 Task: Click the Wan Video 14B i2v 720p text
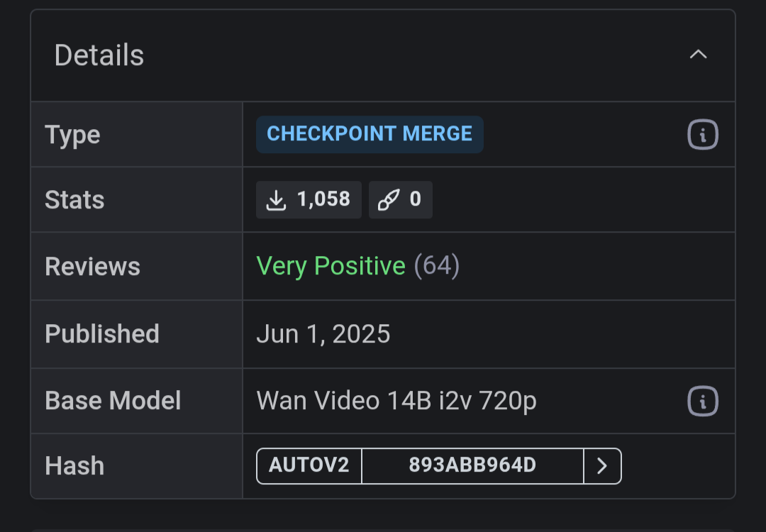point(396,401)
